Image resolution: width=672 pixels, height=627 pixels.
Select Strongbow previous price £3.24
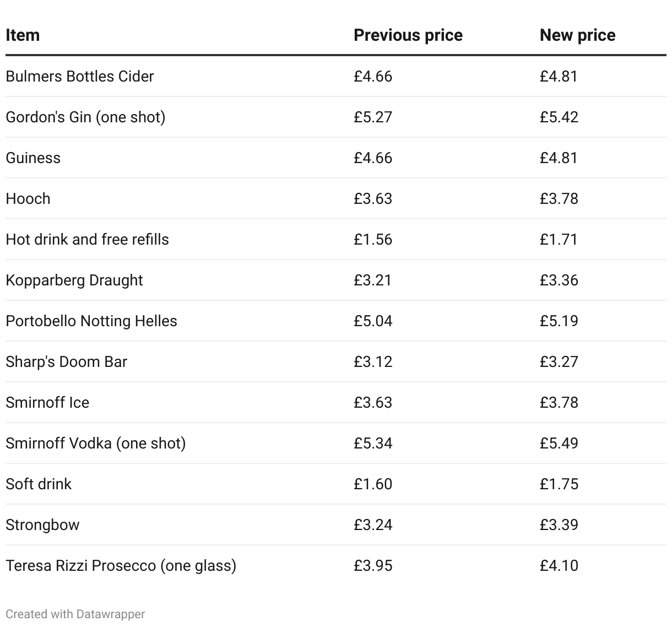point(373,525)
